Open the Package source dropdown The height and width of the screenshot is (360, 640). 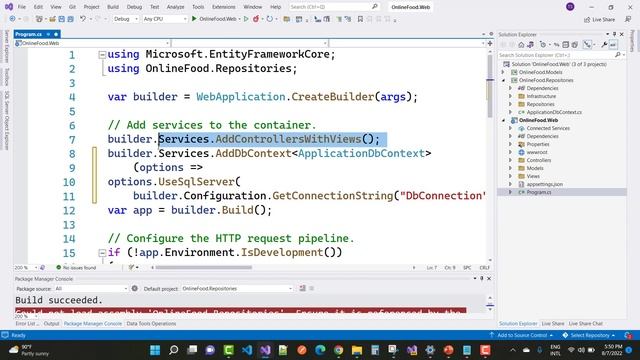pos(91,288)
